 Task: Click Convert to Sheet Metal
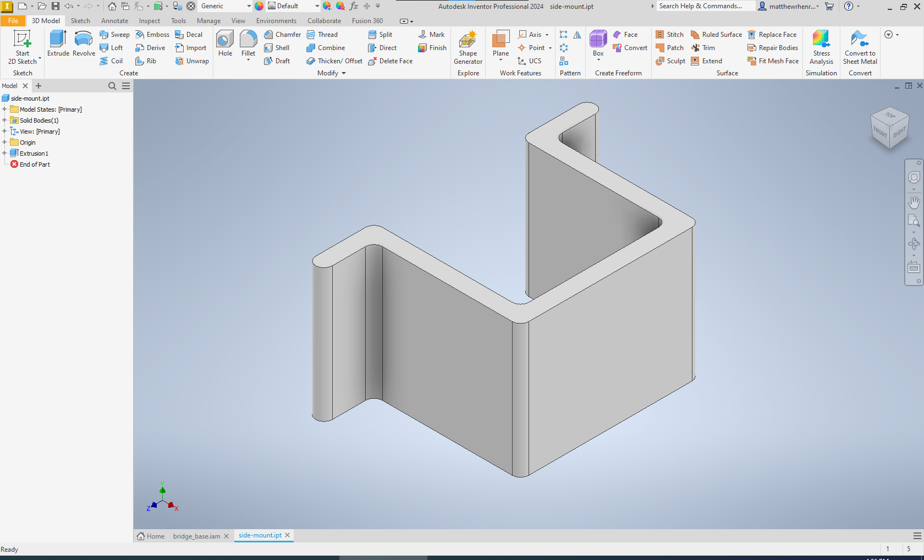[x=860, y=47]
